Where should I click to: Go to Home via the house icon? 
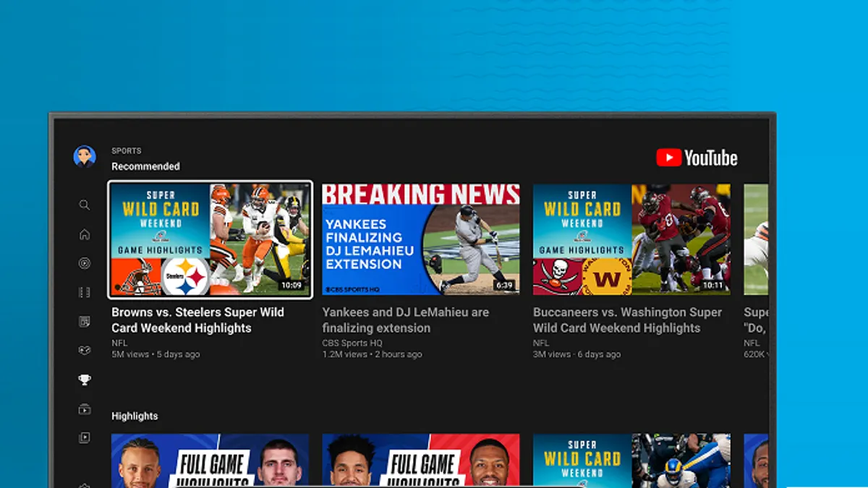tap(85, 234)
